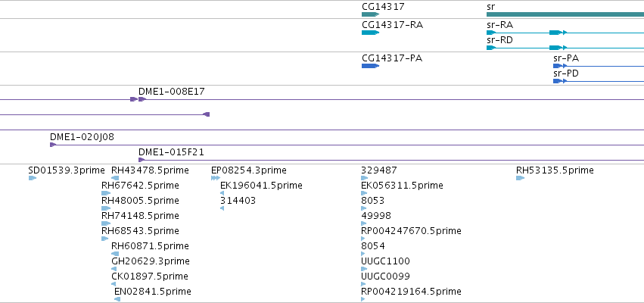Click the EK196041.5prime label

tap(261, 186)
